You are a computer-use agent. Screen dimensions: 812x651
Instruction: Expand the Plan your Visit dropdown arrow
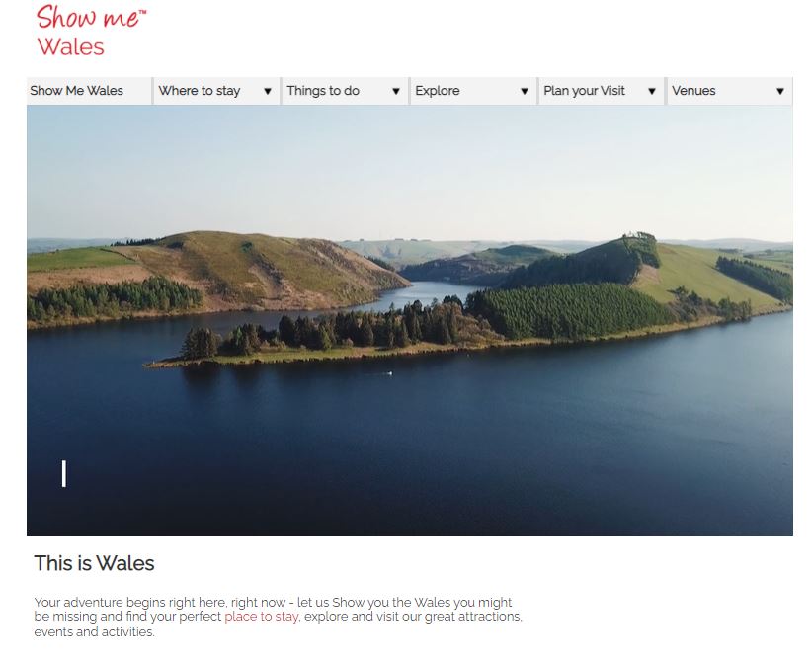coord(652,91)
